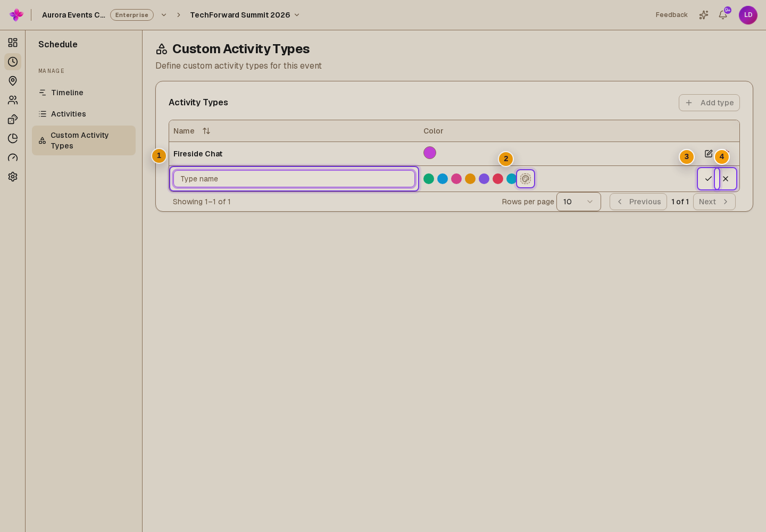
Task: Click the pink flower app logo
Action: click(x=16, y=15)
